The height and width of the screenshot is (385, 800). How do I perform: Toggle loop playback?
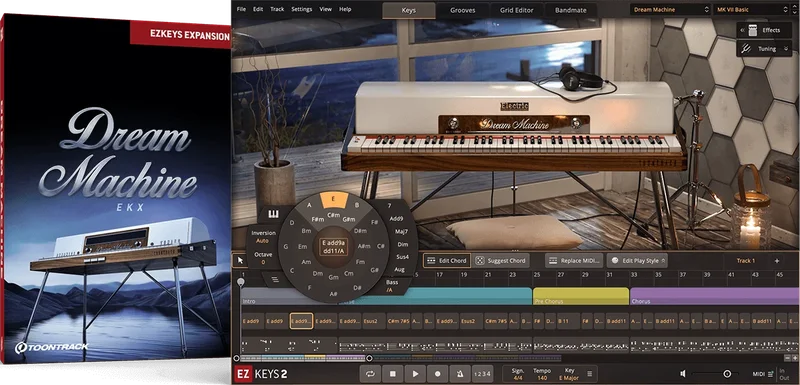pos(370,374)
